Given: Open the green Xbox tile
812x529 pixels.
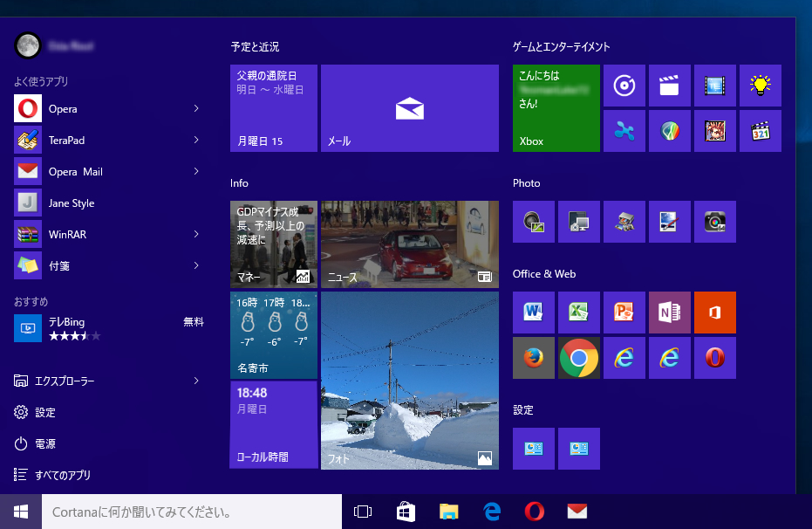Looking at the screenshot, I should [556, 108].
